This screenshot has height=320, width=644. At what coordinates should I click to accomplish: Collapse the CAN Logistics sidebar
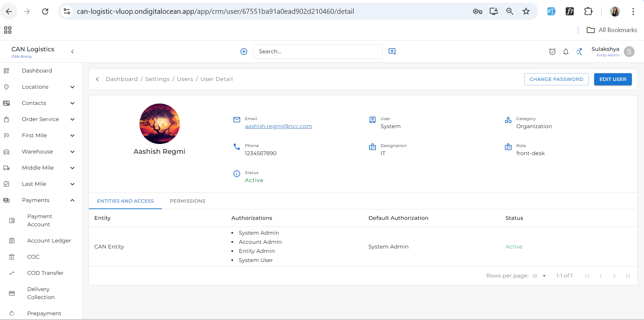point(72,52)
